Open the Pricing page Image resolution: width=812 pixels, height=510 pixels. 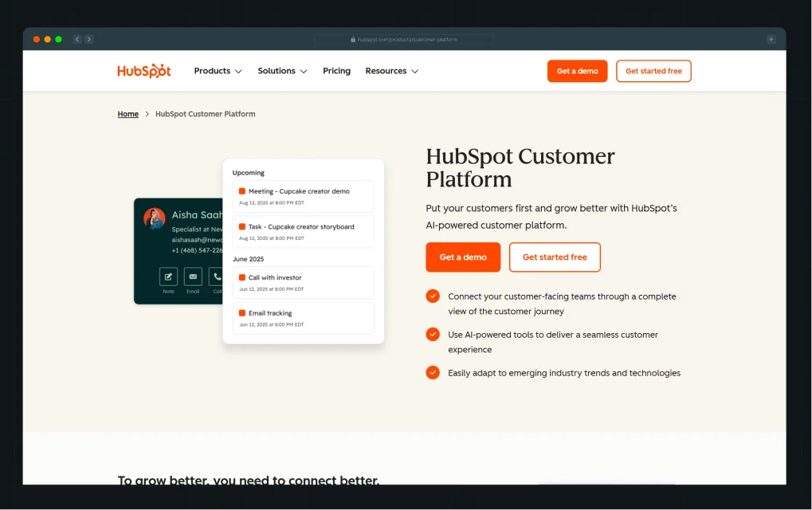tap(336, 71)
